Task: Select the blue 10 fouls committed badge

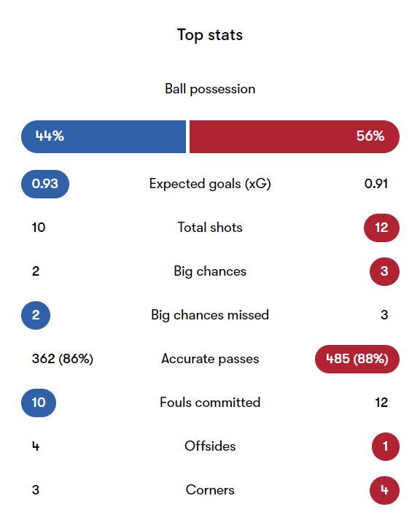Action: click(x=39, y=403)
